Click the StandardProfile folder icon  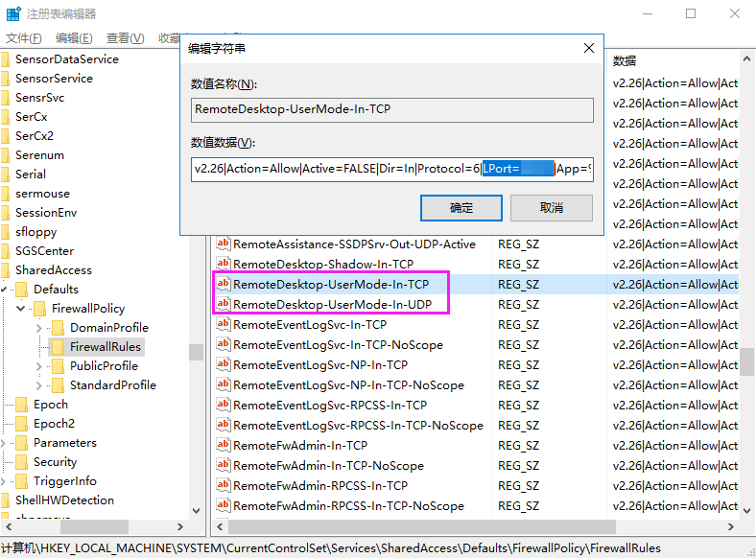(x=58, y=385)
